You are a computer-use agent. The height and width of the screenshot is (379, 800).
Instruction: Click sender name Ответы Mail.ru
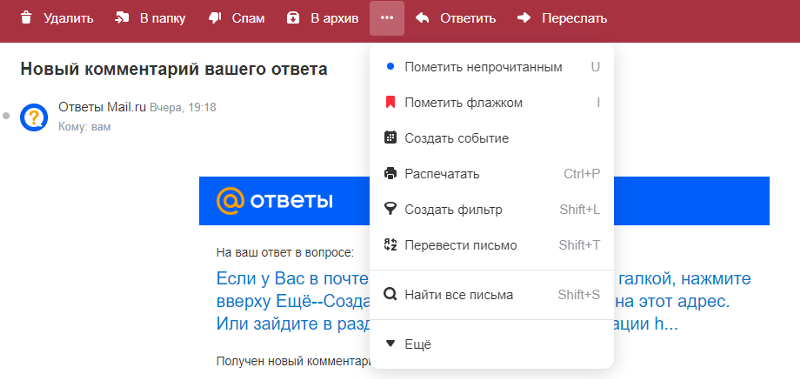pos(102,107)
